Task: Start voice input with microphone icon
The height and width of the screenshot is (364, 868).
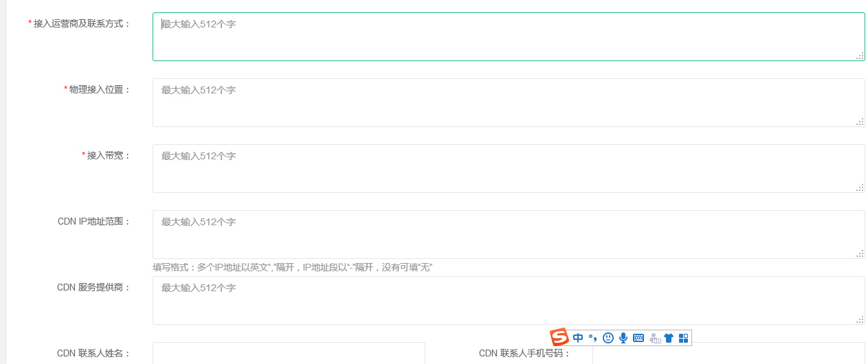Action: pyautogui.click(x=623, y=338)
